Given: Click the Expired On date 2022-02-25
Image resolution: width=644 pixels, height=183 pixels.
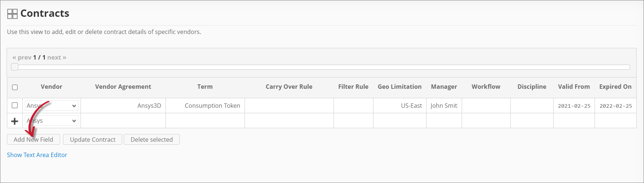Looking at the screenshot, I should pyautogui.click(x=615, y=106).
